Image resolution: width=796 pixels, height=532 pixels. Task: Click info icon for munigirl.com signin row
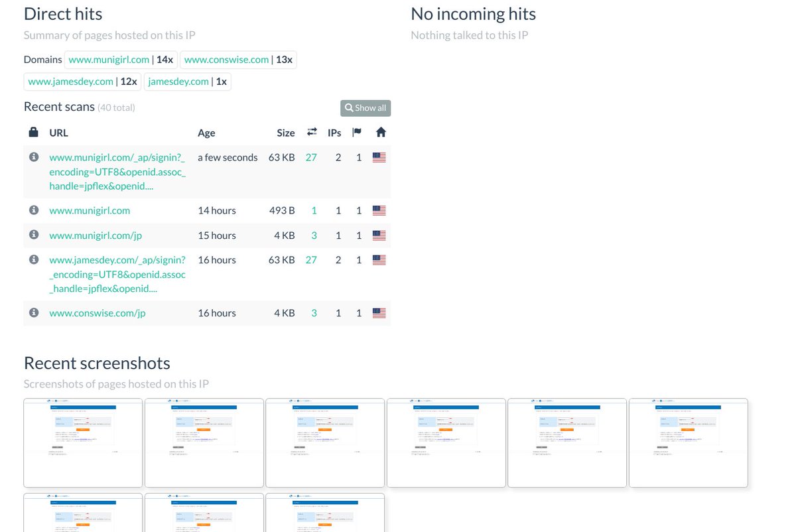pyautogui.click(x=34, y=157)
